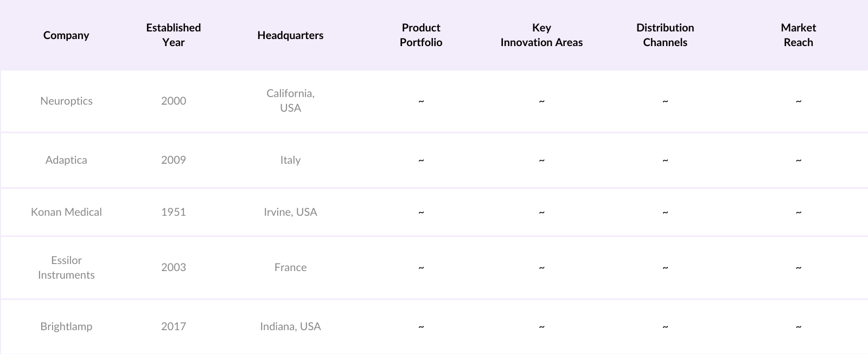Click the Distribution Channels column header
868x354 pixels.
tap(665, 35)
